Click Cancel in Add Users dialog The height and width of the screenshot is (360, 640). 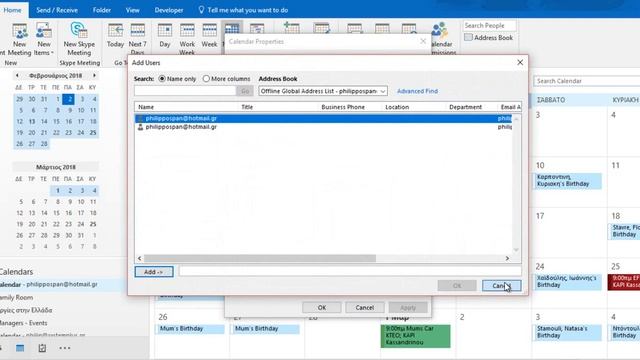501,286
